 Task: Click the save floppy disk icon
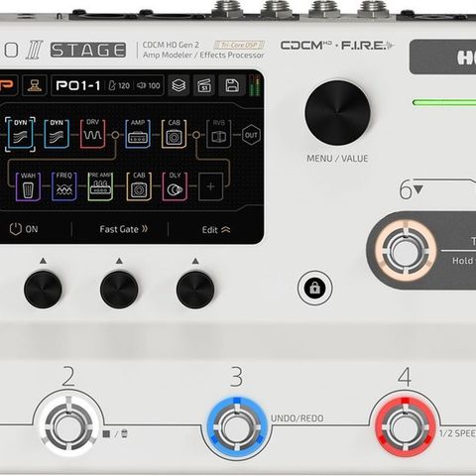coord(232,85)
